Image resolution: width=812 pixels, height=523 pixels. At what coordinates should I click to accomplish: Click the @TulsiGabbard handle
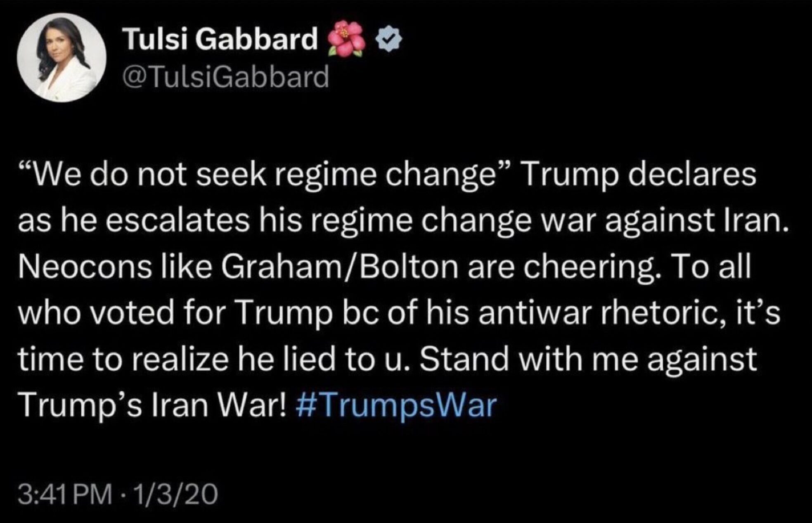pos(226,77)
